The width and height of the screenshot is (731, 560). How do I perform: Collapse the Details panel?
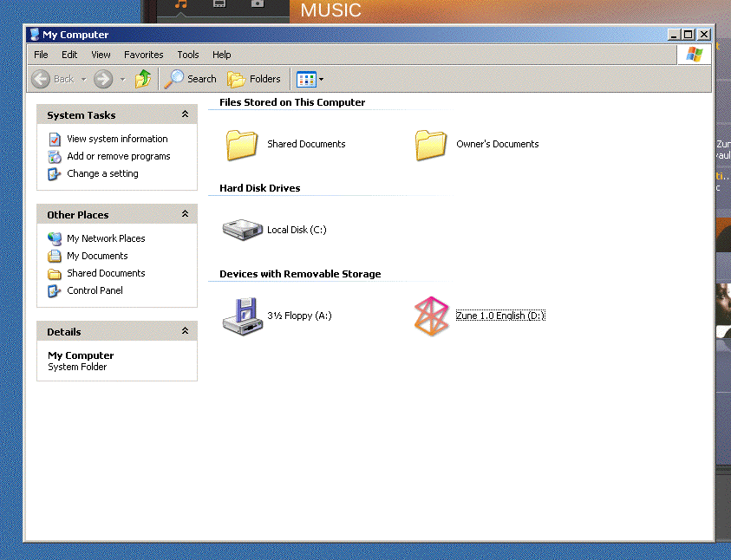tap(185, 331)
